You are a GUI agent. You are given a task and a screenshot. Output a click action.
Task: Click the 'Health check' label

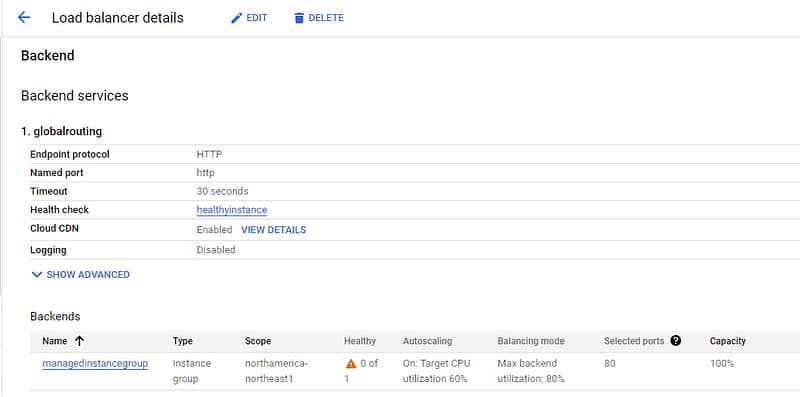point(59,210)
